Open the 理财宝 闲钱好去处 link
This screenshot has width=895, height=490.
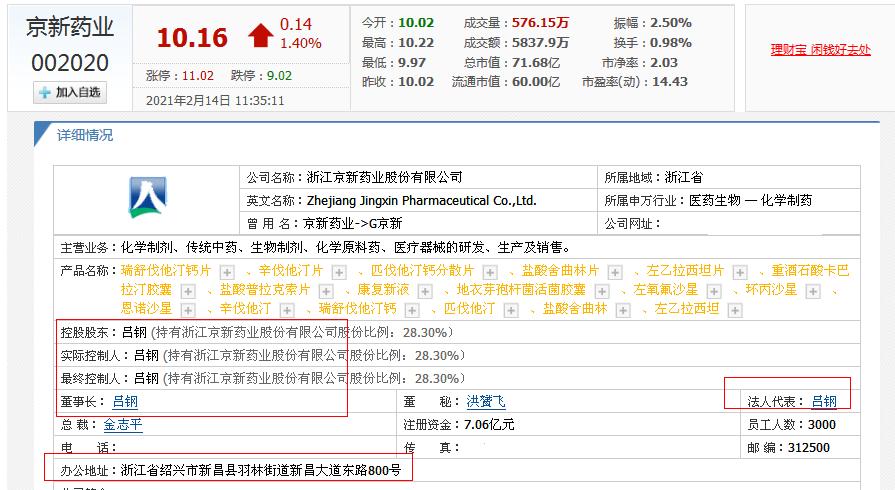click(820, 50)
